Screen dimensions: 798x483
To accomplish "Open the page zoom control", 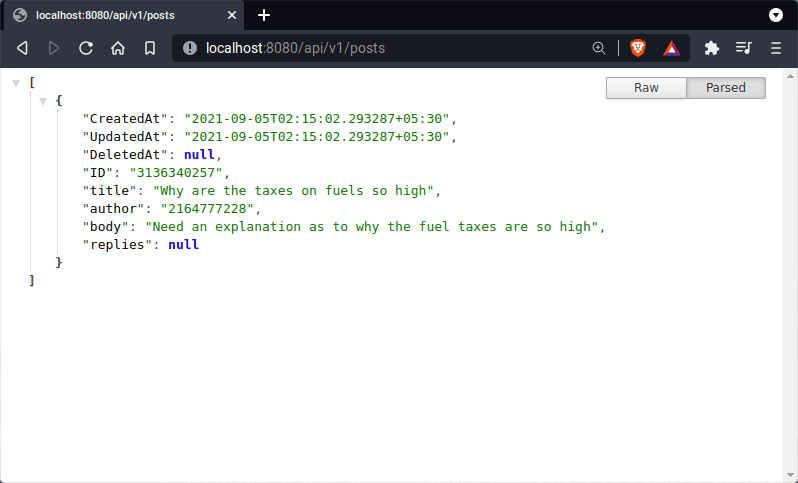I will (x=599, y=48).
